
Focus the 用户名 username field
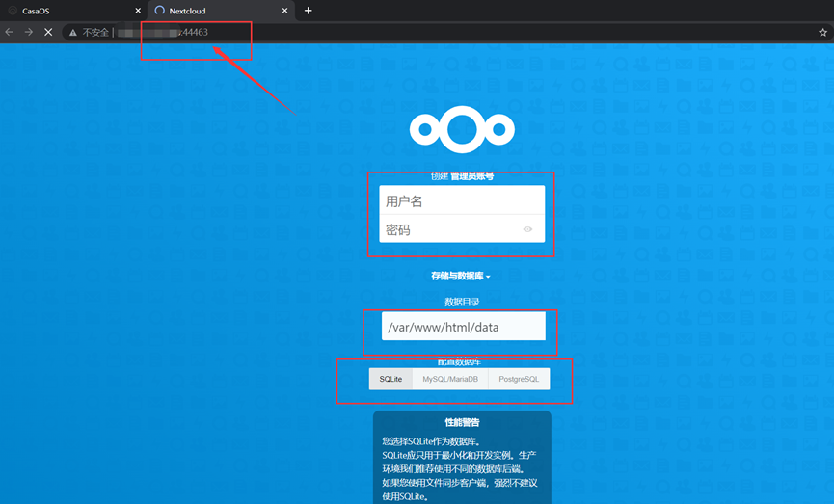pyautogui.click(x=462, y=200)
